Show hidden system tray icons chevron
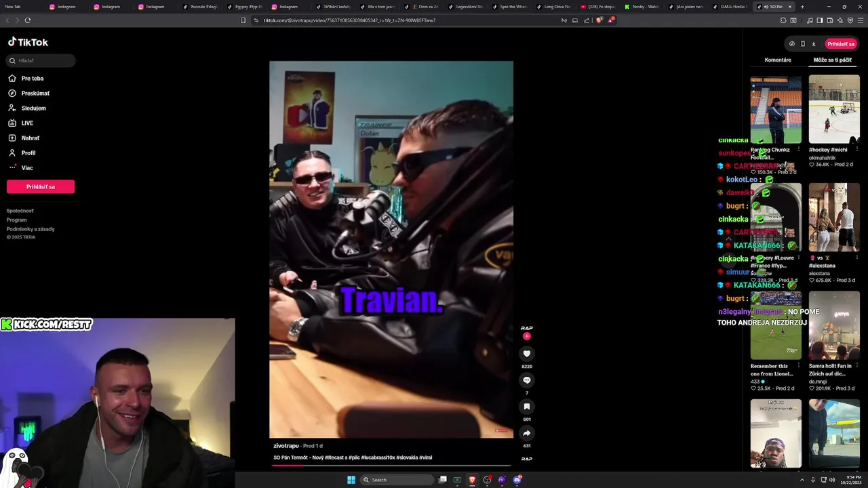This screenshot has width=868, height=488. (x=803, y=480)
